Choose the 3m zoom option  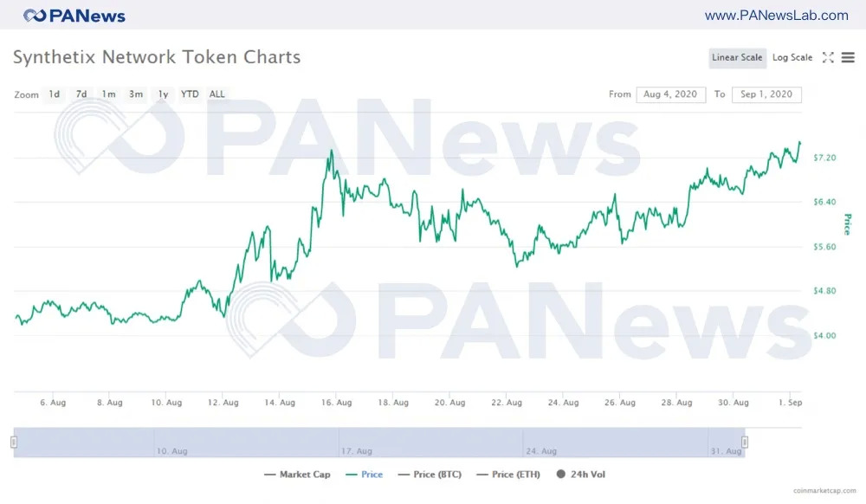(136, 94)
